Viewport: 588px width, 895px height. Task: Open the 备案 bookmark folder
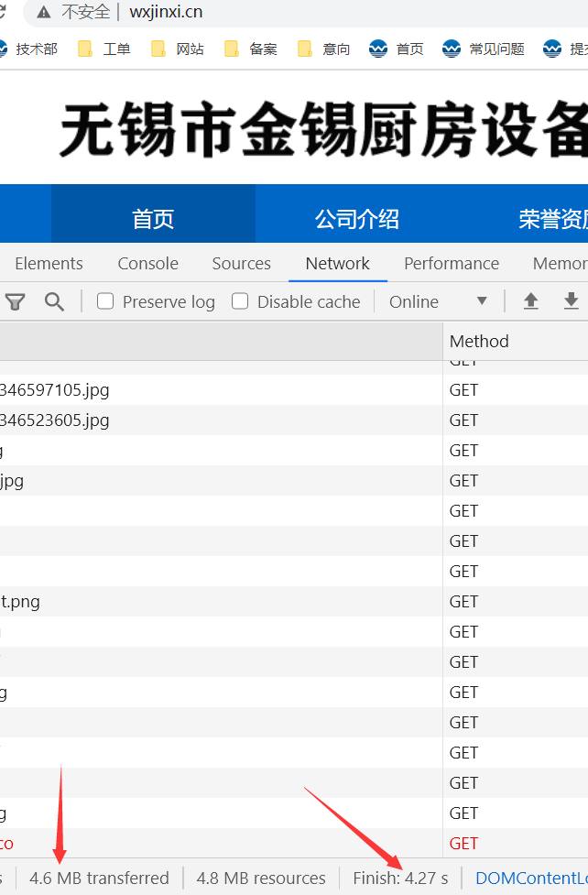click(251, 49)
